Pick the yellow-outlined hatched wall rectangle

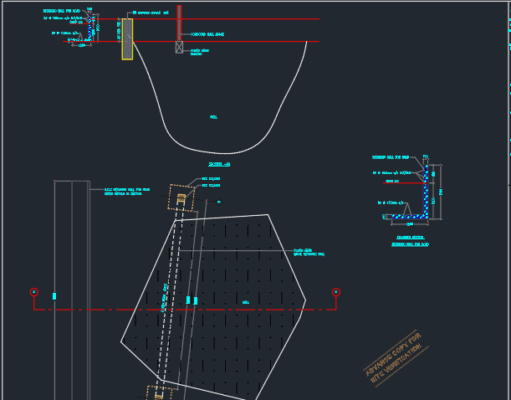(x=127, y=39)
